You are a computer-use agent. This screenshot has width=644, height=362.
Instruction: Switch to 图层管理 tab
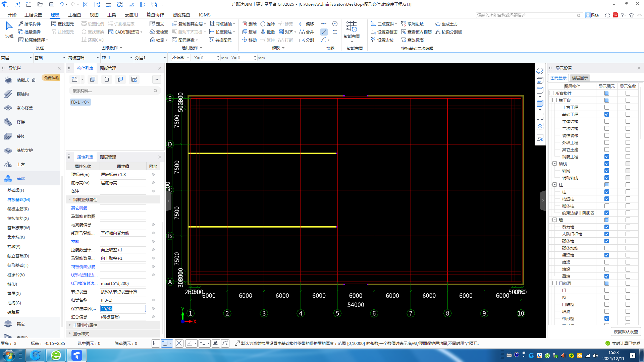tap(108, 157)
